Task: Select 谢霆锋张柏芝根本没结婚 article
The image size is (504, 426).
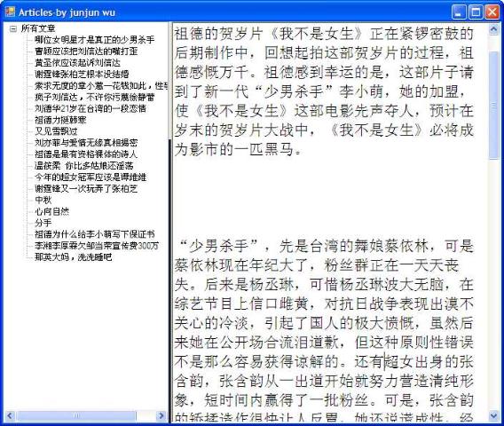Action: (x=82, y=74)
